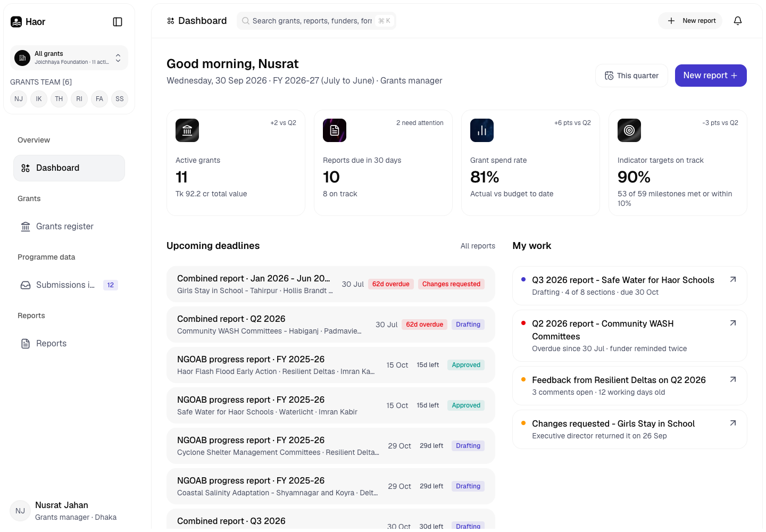Click the Haor logo icon

coord(16,22)
